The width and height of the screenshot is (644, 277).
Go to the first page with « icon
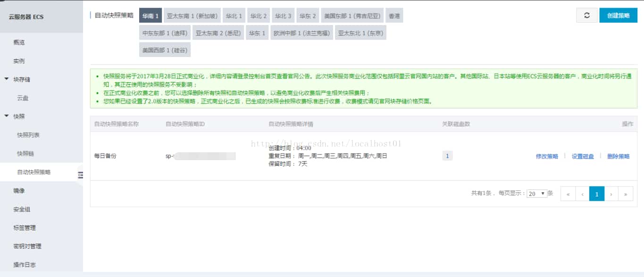click(x=568, y=194)
